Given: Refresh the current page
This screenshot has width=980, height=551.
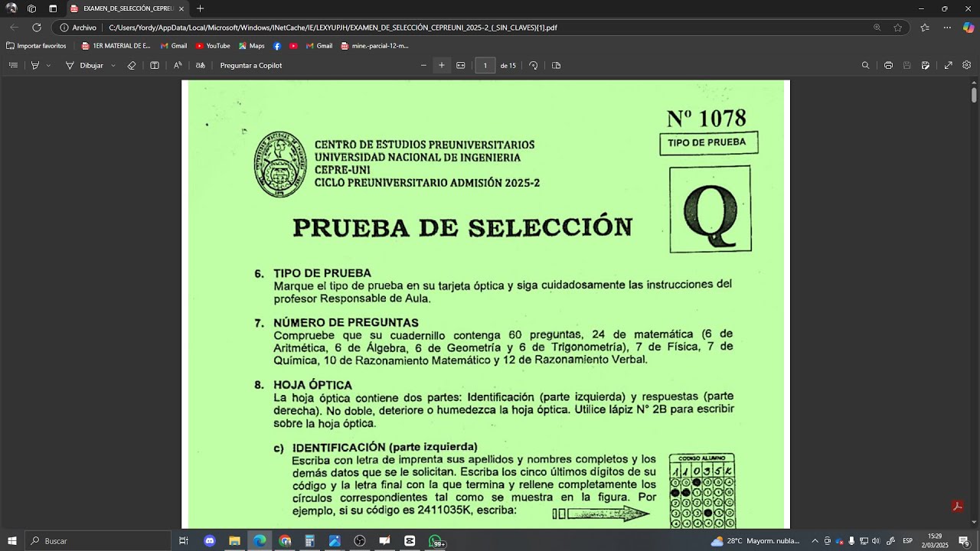Looking at the screenshot, I should [x=37, y=28].
